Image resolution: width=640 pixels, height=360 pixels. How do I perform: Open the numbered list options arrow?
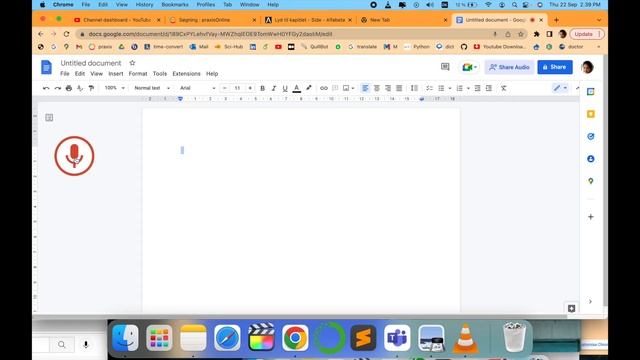coord(468,88)
